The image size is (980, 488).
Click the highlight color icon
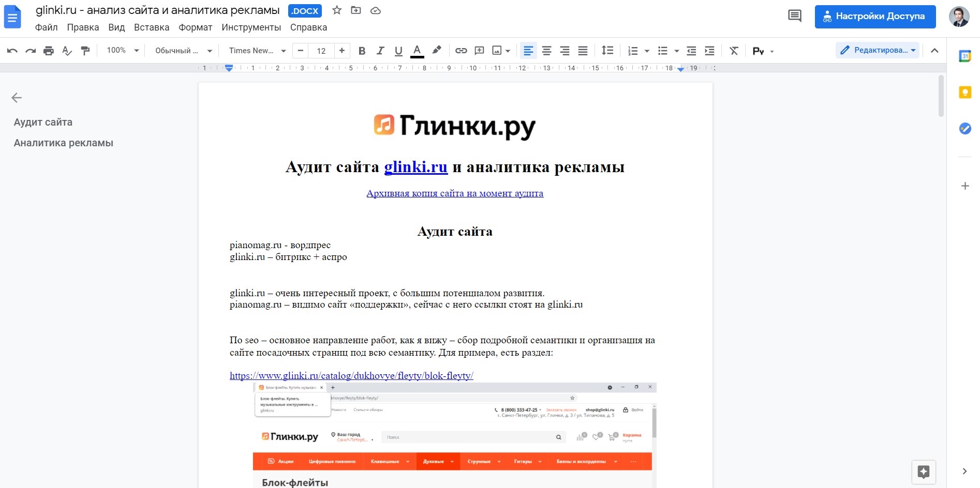[x=436, y=50]
